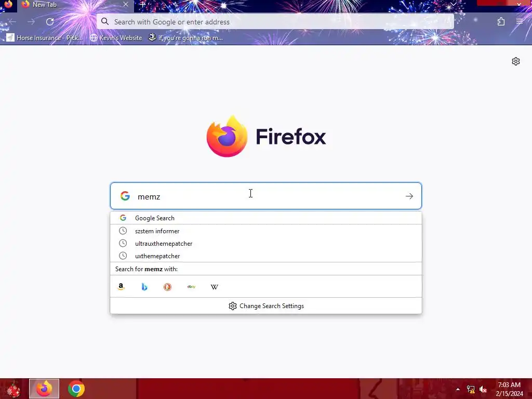Screen dimensions: 532x399
Task: Open the clock showing 7:03 AM
Action: coord(509,389)
